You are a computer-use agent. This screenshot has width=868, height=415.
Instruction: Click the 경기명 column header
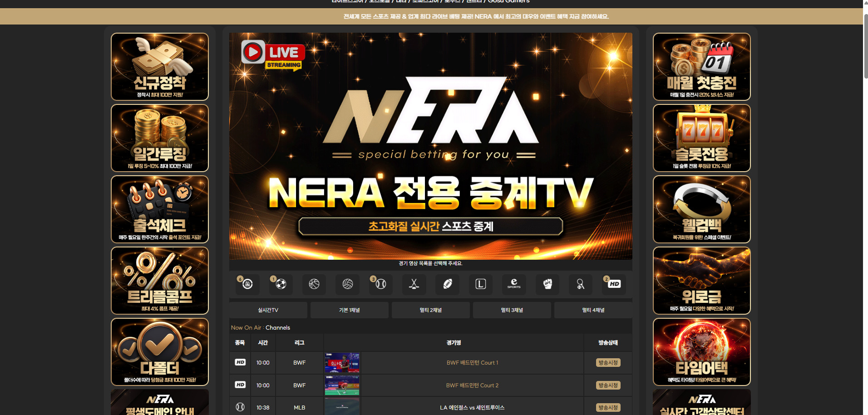click(454, 343)
